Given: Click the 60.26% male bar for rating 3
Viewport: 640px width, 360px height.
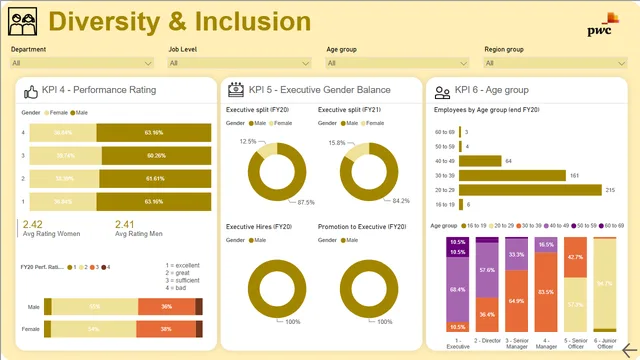Looking at the screenshot, I should pos(156,156).
